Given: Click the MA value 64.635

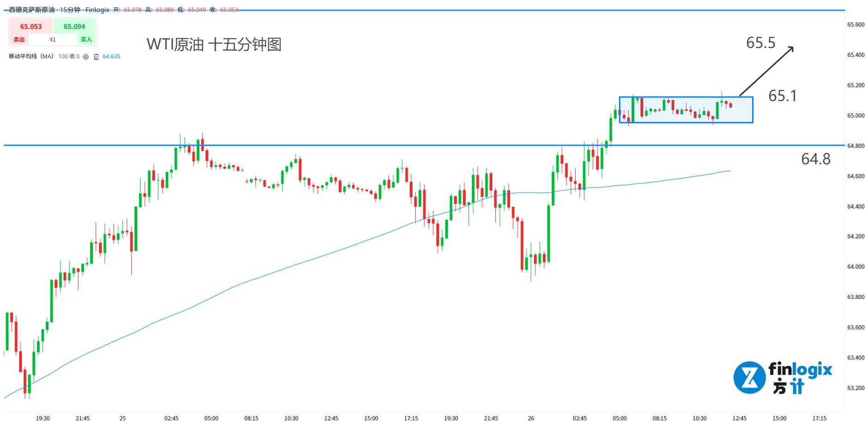Looking at the screenshot, I should pos(111,56).
